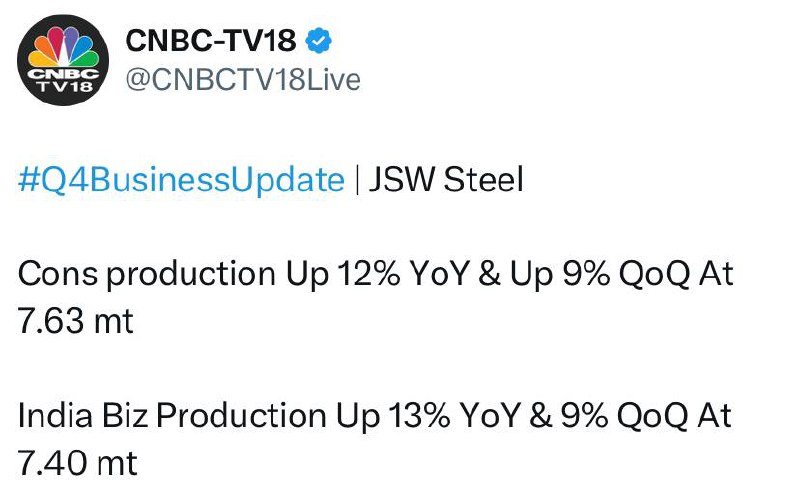
Task: Click the peacock logo in the avatar
Action: pos(63,46)
